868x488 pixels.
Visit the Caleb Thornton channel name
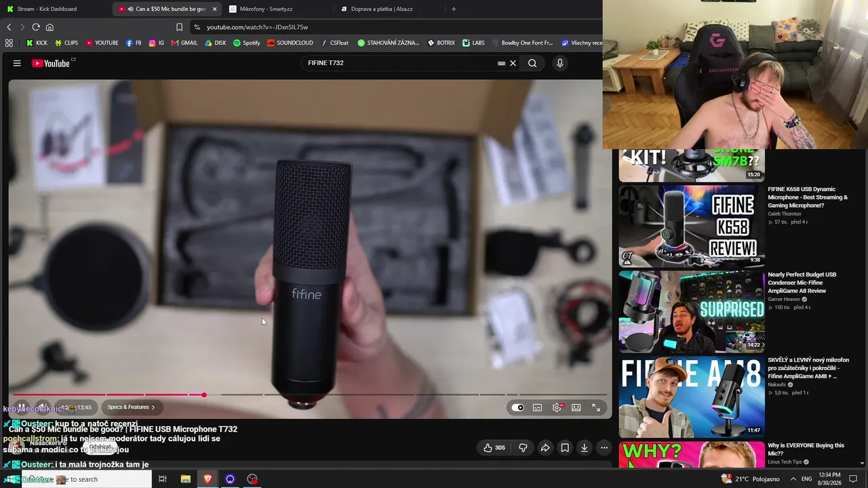[784, 213]
